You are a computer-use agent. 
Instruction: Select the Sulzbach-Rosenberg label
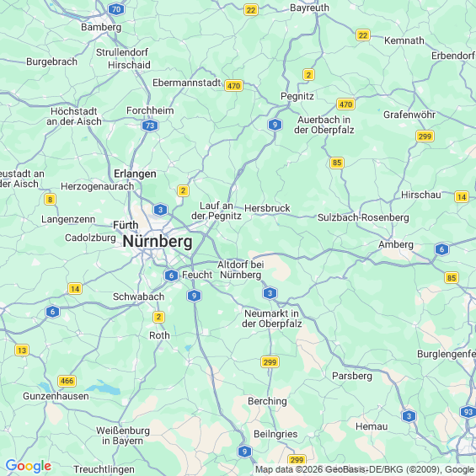[x=363, y=217]
